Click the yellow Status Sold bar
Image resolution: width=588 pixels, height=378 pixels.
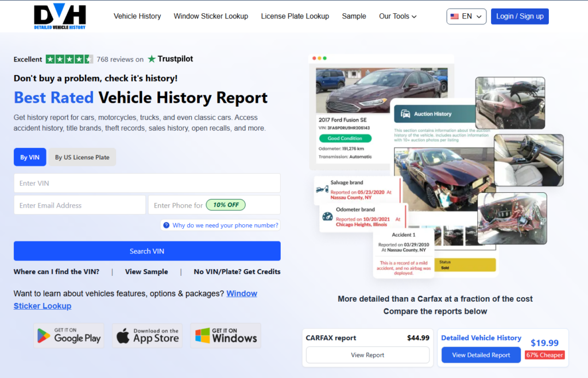tap(465, 265)
